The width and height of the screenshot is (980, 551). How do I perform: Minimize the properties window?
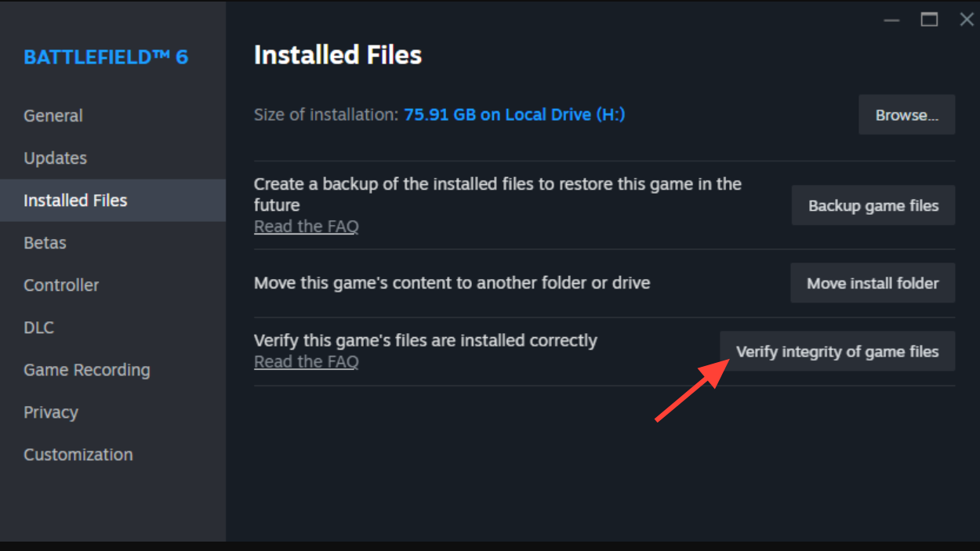click(891, 20)
